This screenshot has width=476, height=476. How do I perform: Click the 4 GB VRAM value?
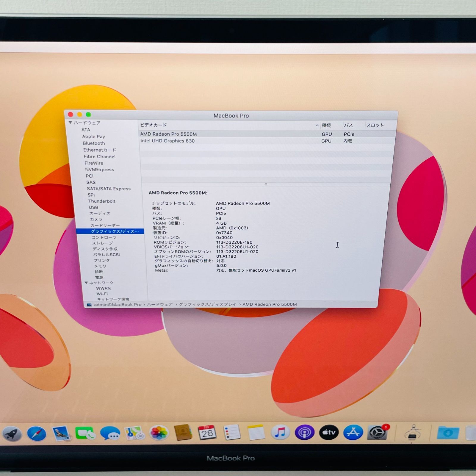(x=221, y=223)
